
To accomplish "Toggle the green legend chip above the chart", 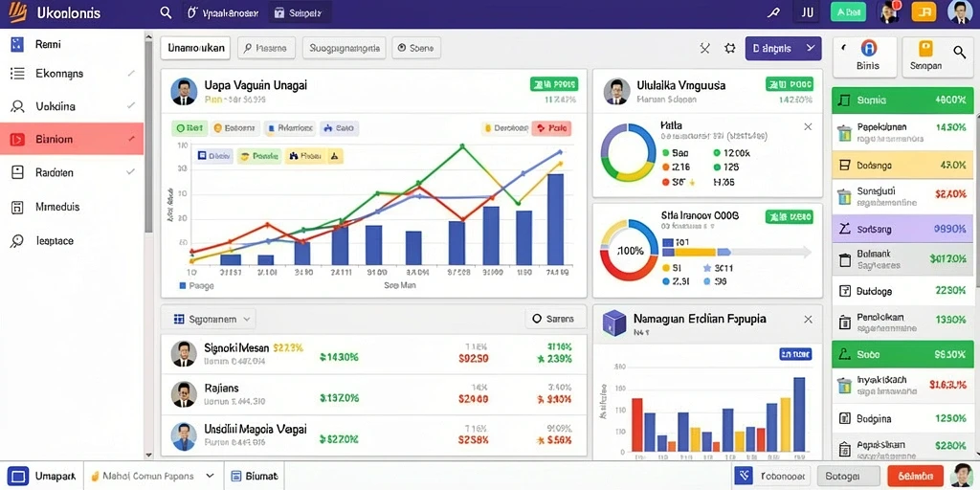I will pos(189,128).
